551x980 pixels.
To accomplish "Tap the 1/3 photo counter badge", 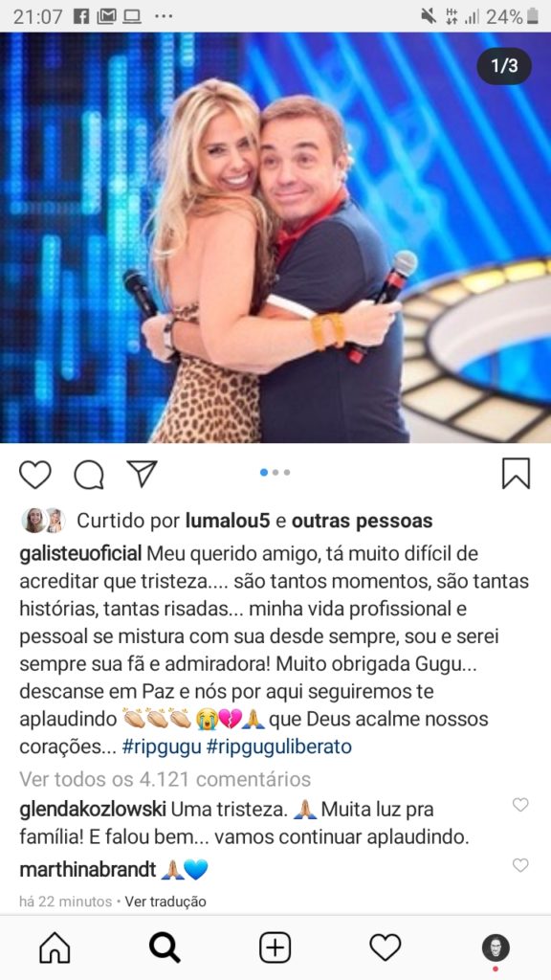I will (x=504, y=66).
